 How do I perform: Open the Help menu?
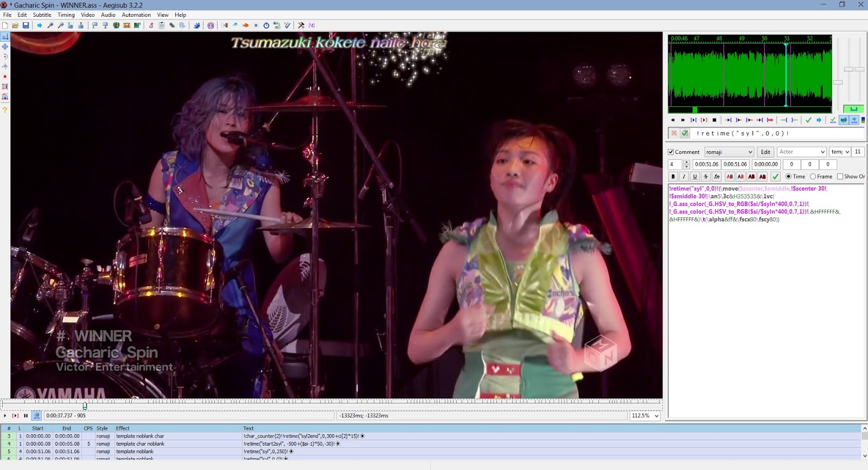181,15
